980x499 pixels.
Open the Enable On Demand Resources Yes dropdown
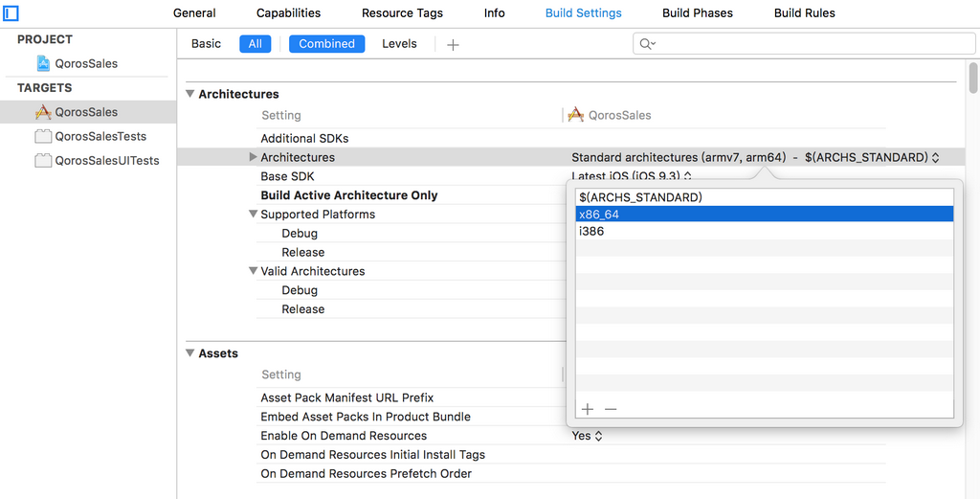point(587,436)
